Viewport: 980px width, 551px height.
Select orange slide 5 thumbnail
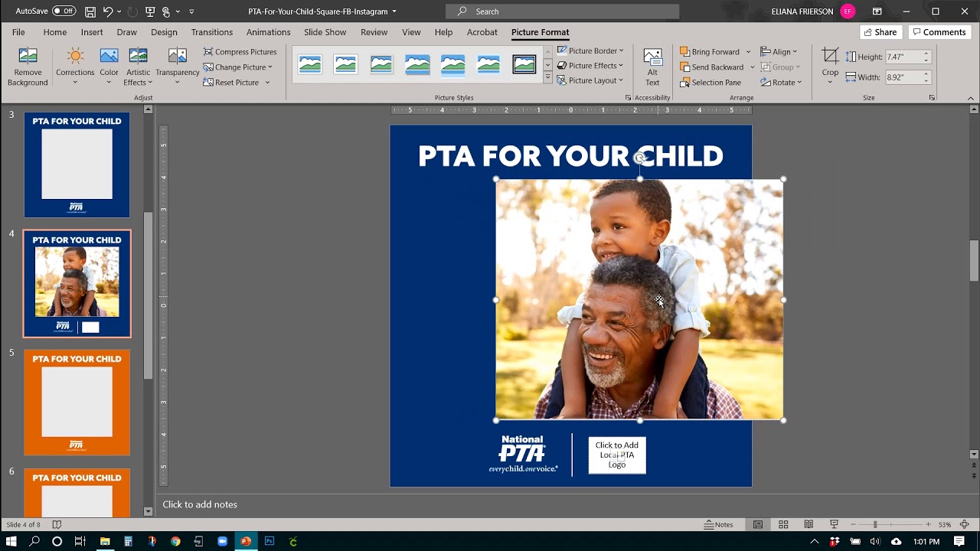tap(77, 403)
